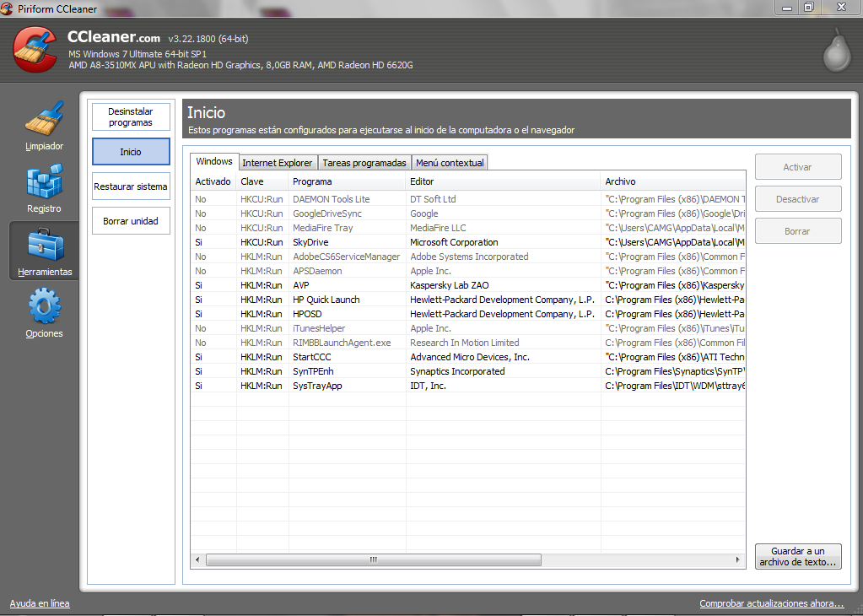This screenshot has height=616, width=863.
Task: Open the Ayuda en línea link
Action: tap(40, 603)
